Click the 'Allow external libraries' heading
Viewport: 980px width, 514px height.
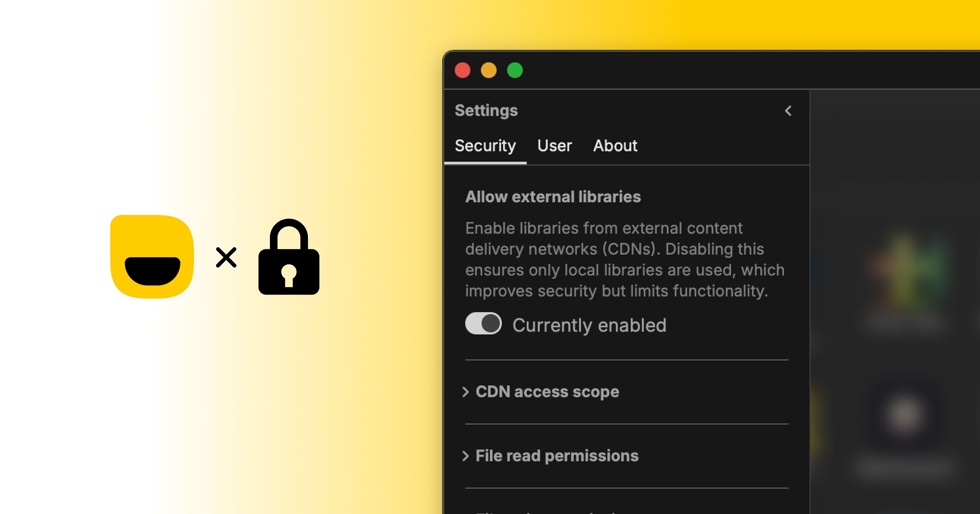click(553, 197)
